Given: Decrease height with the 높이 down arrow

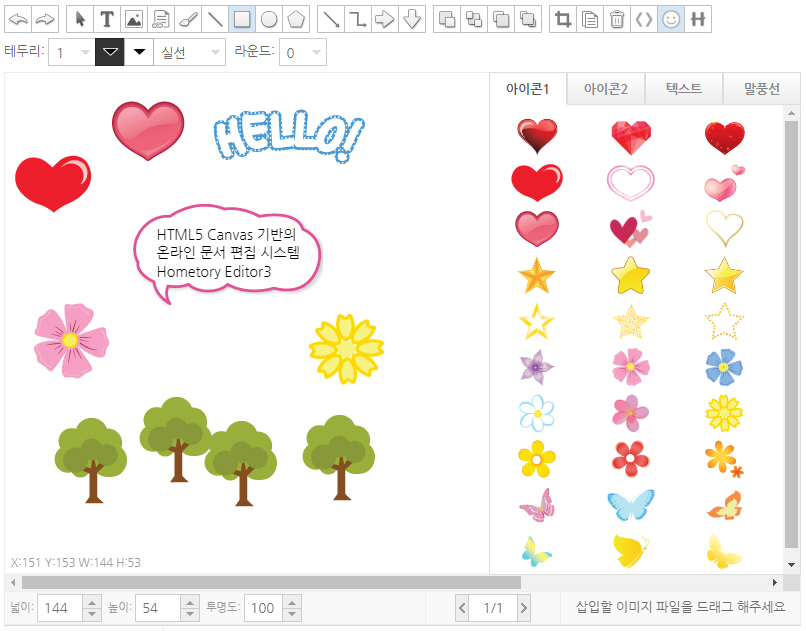Looking at the screenshot, I should (x=190, y=614).
